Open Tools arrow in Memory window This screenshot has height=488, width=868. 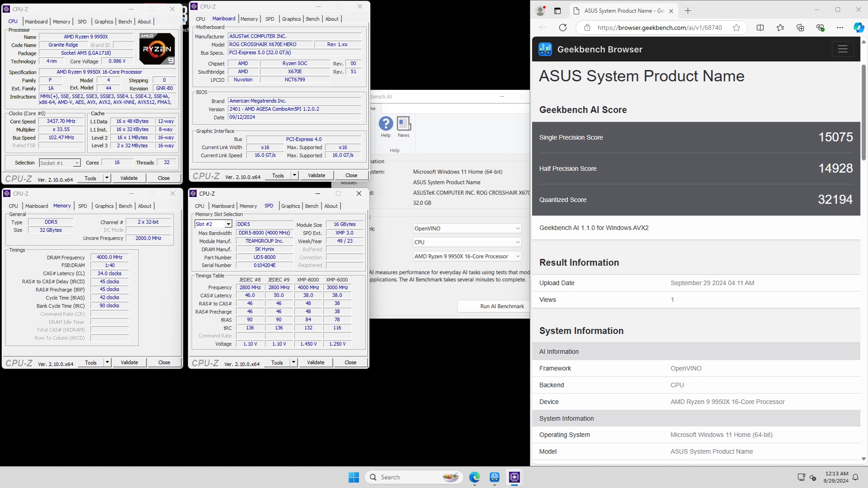[108, 362]
